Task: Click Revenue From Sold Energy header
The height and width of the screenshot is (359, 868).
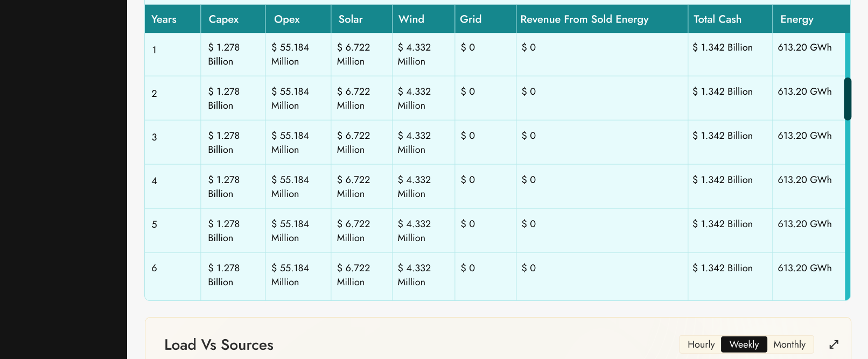Action: pyautogui.click(x=584, y=19)
